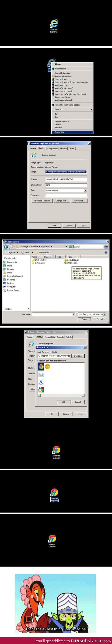Open Recently Changed in Favorite Links
Image resolution: width=112 pixels, height=644 pixels.
click(x=13, y=276)
